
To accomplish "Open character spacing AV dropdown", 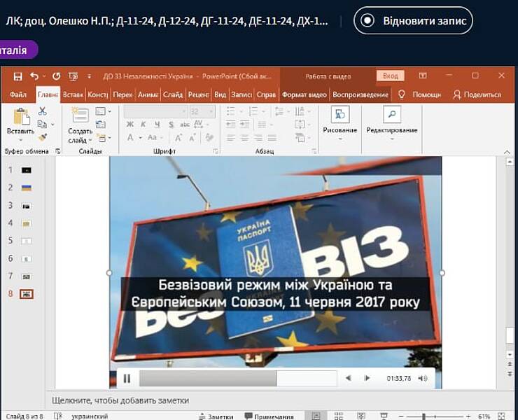I will pos(201,124).
